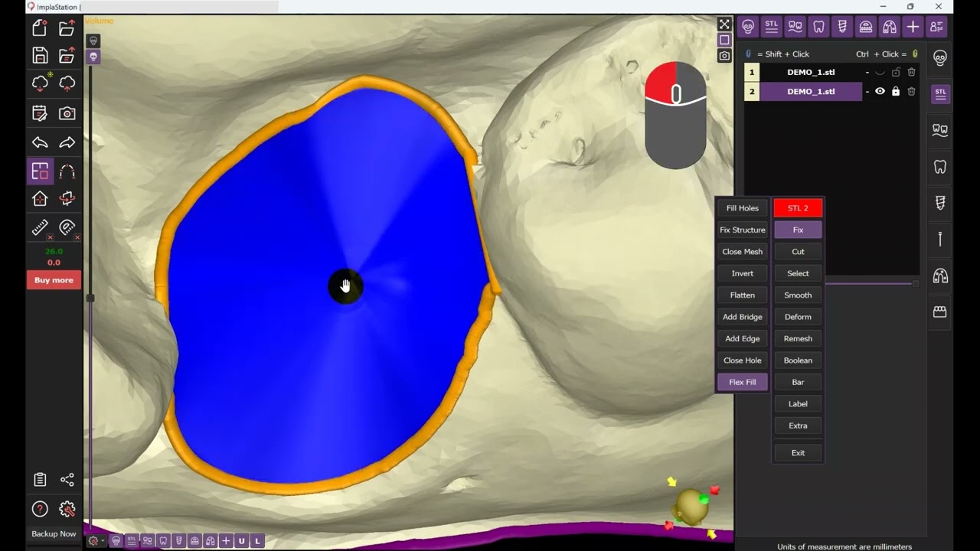Image resolution: width=980 pixels, height=551 pixels.
Task: Pick the ruler measurement tool
Action: [x=40, y=227]
